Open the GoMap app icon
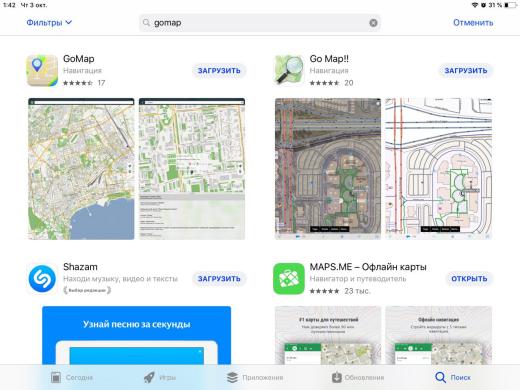Image resolution: width=520 pixels, height=390 pixels. 42,71
